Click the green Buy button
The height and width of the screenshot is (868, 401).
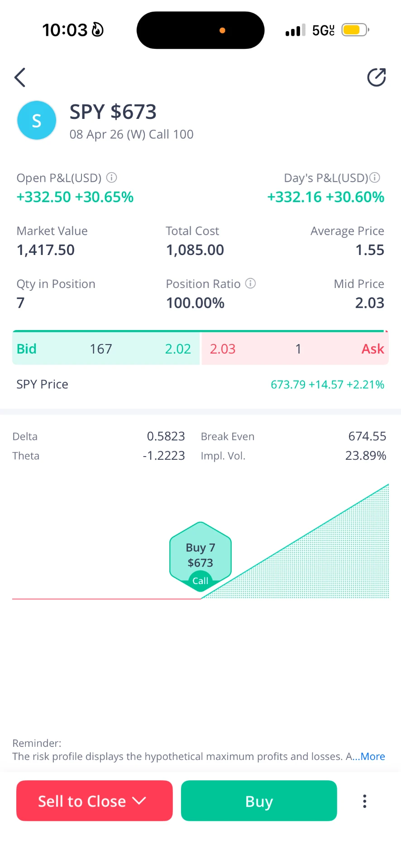(x=259, y=801)
